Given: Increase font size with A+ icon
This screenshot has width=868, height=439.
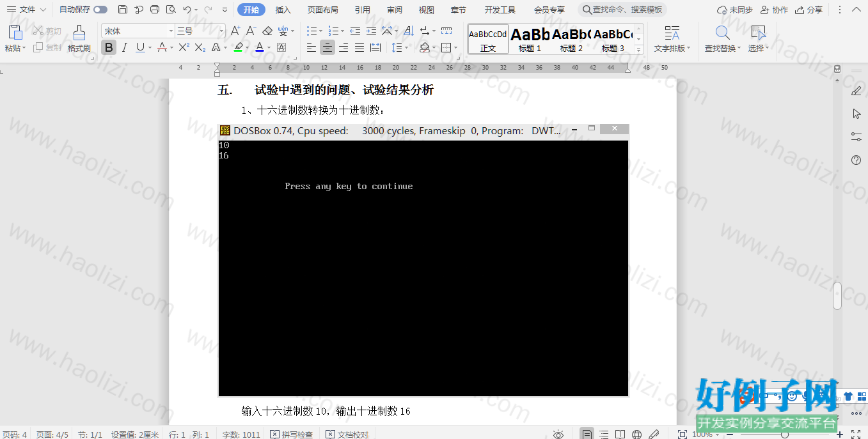Looking at the screenshot, I should coord(235,31).
